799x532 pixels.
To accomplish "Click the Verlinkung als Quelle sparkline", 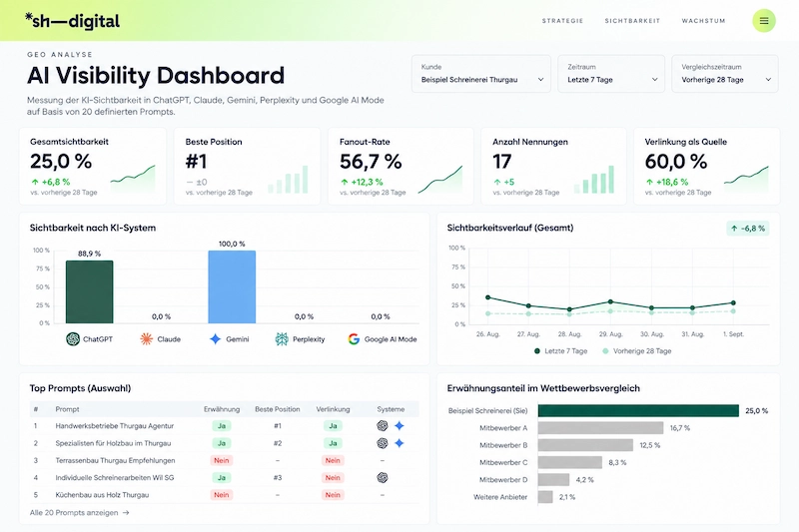I will (x=746, y=179).
